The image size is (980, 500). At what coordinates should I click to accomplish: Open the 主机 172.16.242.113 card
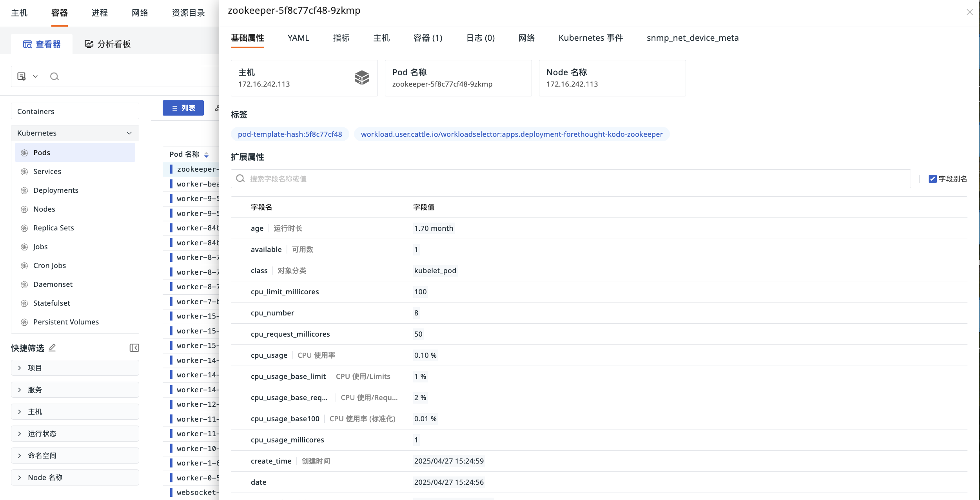(304, 78)
